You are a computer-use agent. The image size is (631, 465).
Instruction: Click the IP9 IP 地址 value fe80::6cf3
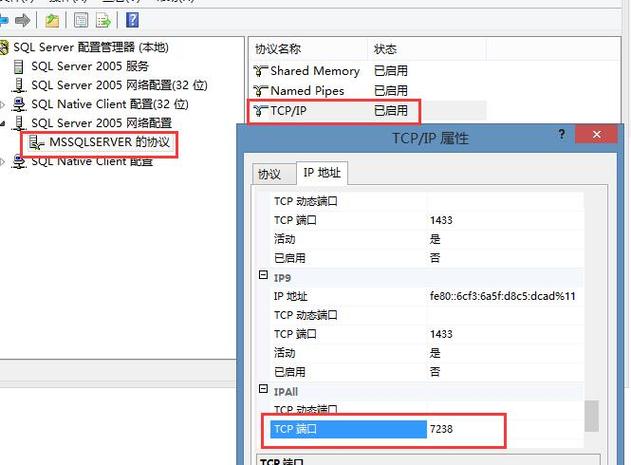[503, 296]
